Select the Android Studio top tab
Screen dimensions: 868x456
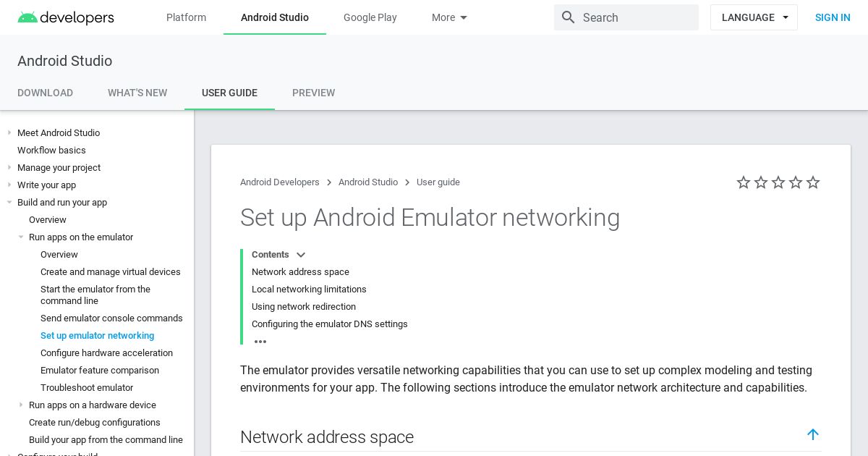(275, 17)
